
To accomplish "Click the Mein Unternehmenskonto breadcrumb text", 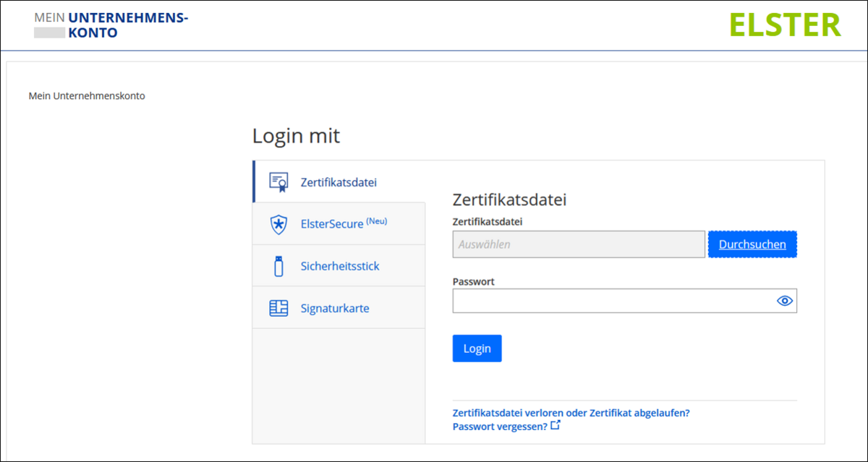I will pos(87,95).
